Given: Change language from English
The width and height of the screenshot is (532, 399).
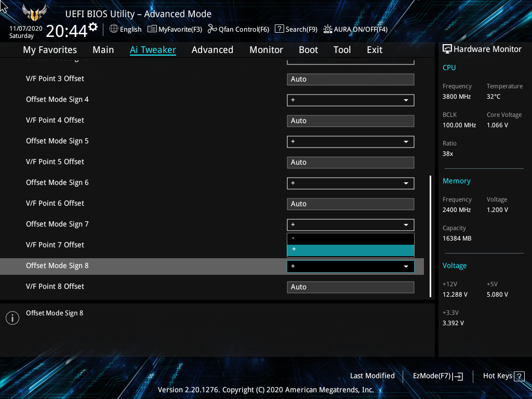Looking at the screenshot, I should 130,29.
